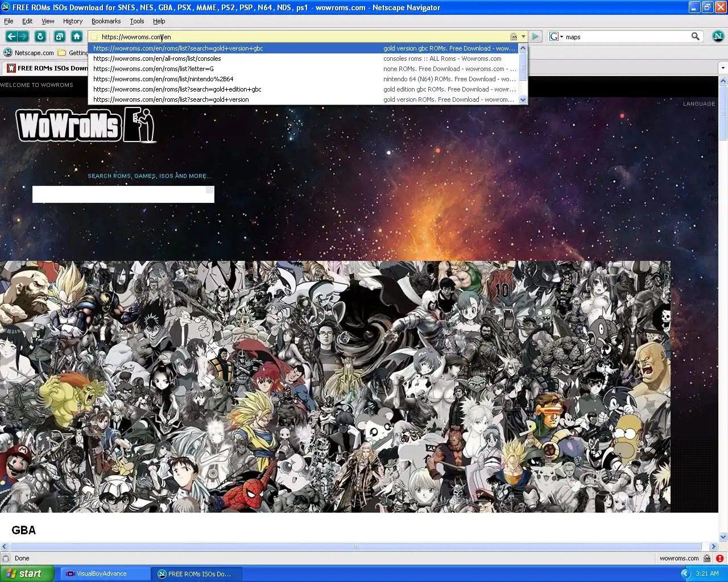Click the page vertical scrollbar down arrow

pyautogui.click(x=723, y=537)
